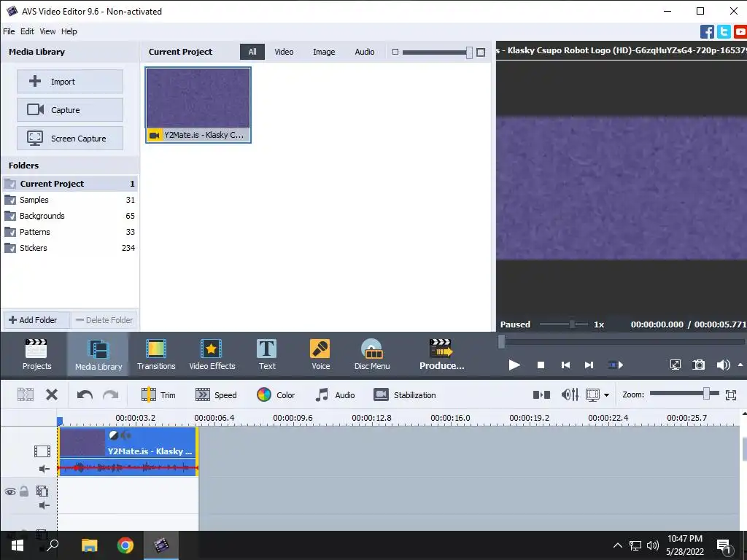Select the Media Library section
747x560 pixels.
98,354
